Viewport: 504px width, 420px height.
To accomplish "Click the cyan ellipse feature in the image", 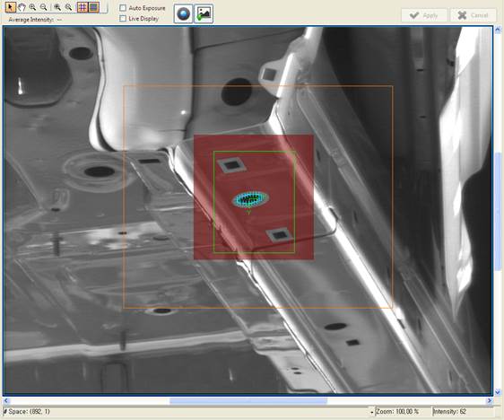I will tap(251, 200).
